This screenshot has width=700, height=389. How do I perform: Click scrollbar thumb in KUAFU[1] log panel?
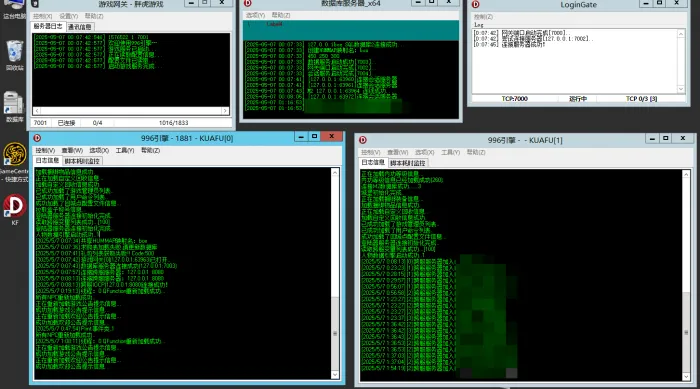pyautogui.click(x=686, y=331)
